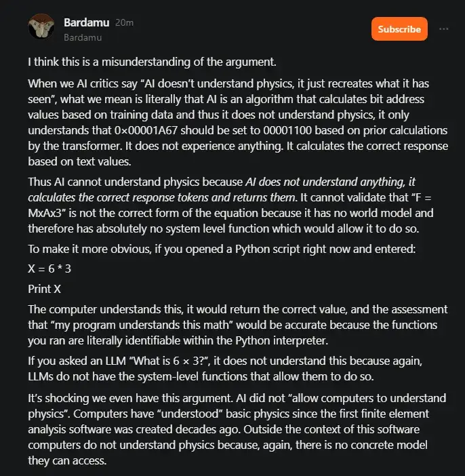This screenshot has width=465, height=476.
Task: Click the gray Bardamu handle under the name
Action: coord(84,39)
